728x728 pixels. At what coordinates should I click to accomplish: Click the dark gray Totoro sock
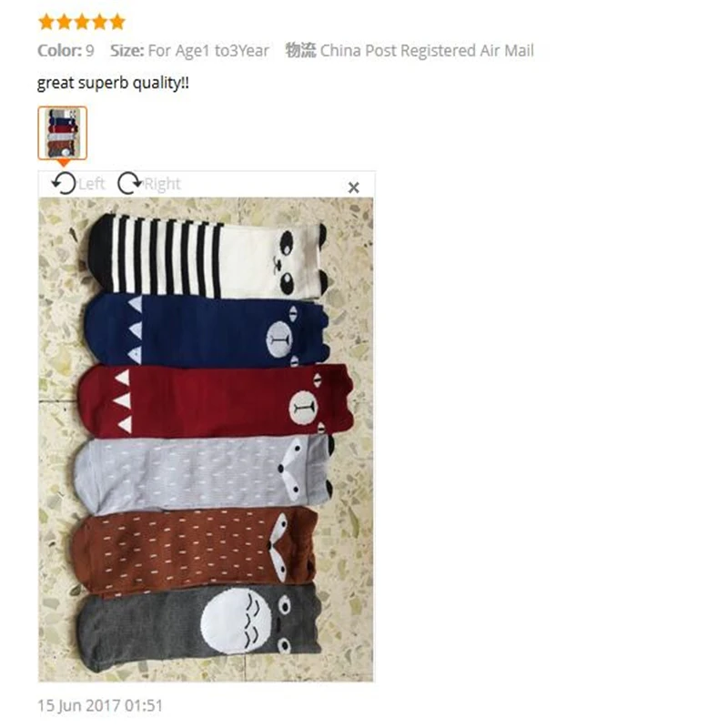(x=199, y=628)
